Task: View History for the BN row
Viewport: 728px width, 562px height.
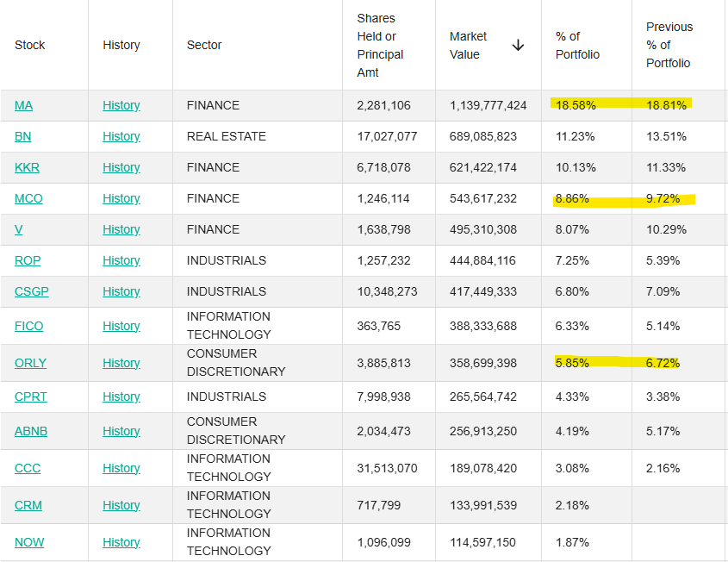Action: [121, 136]
